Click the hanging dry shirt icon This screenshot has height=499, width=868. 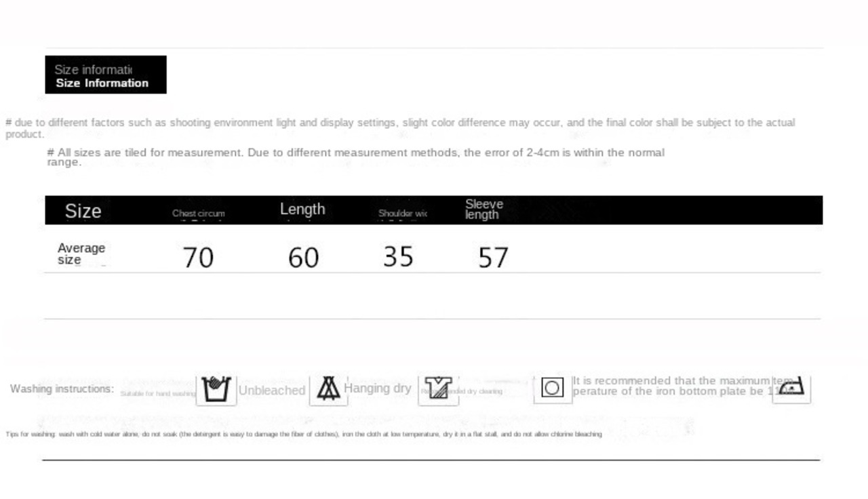(438, 389)
